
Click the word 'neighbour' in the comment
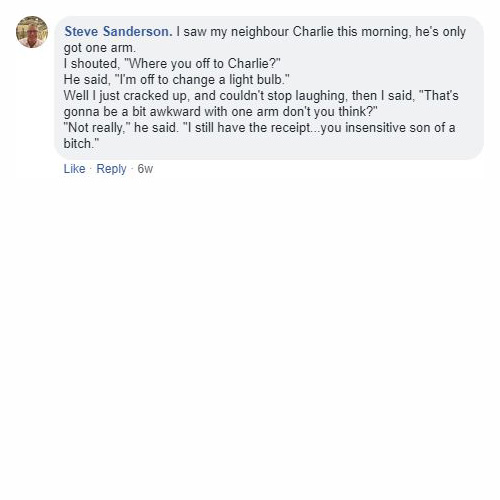(x=260, y=32)
